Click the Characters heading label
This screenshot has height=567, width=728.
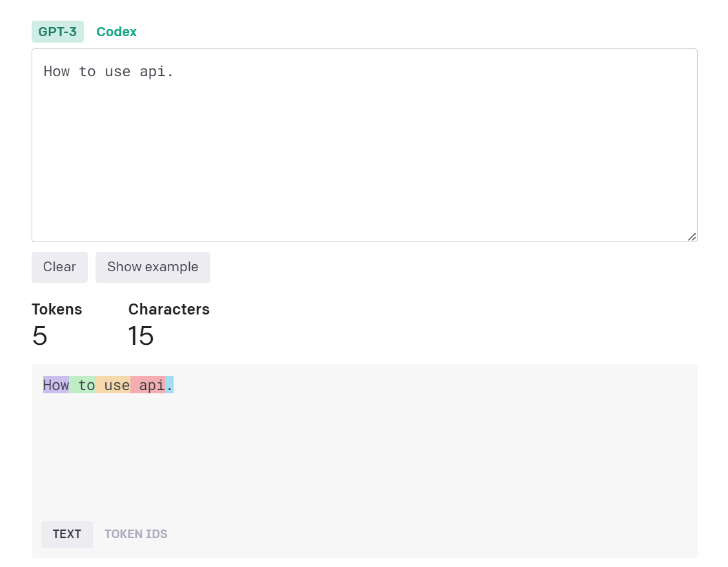[x=169, y=309]
